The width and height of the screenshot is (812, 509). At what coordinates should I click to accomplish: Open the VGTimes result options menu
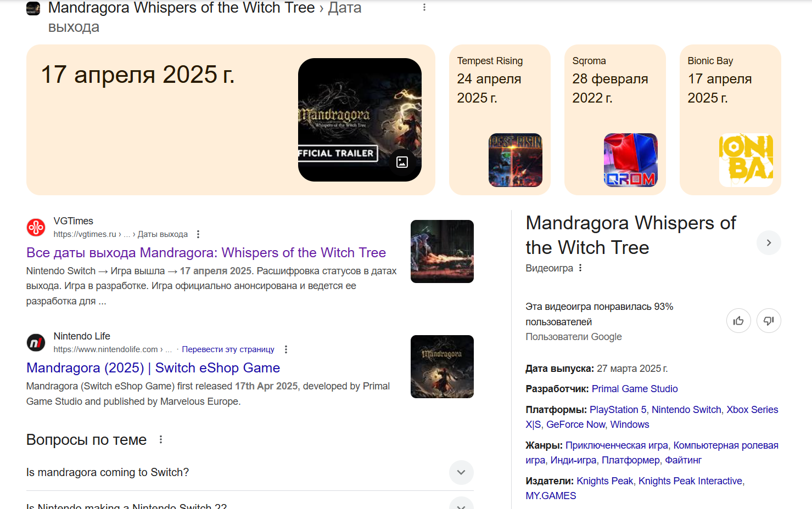(x=198, y=234)
